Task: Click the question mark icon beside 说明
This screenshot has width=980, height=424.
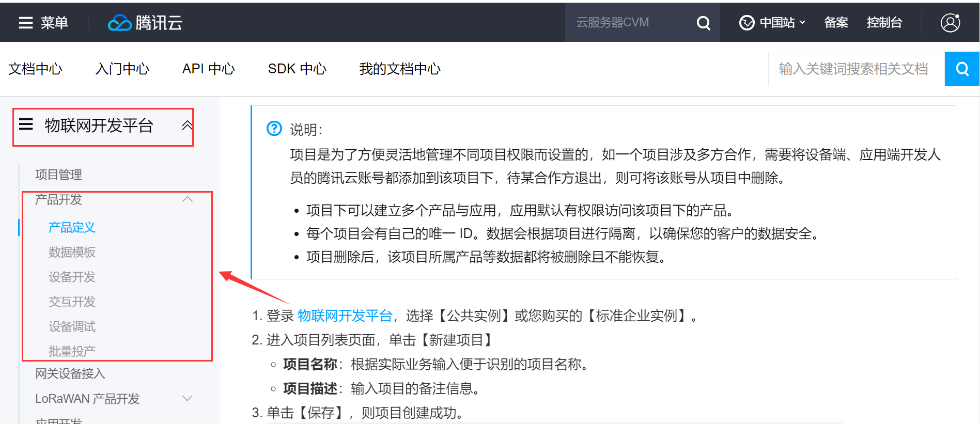Action: 274,128
